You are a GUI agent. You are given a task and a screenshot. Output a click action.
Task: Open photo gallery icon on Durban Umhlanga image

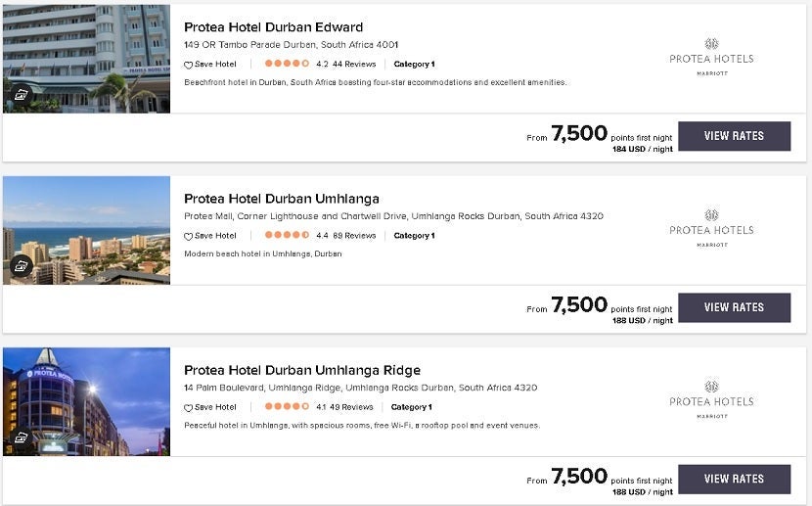[21, 266]
